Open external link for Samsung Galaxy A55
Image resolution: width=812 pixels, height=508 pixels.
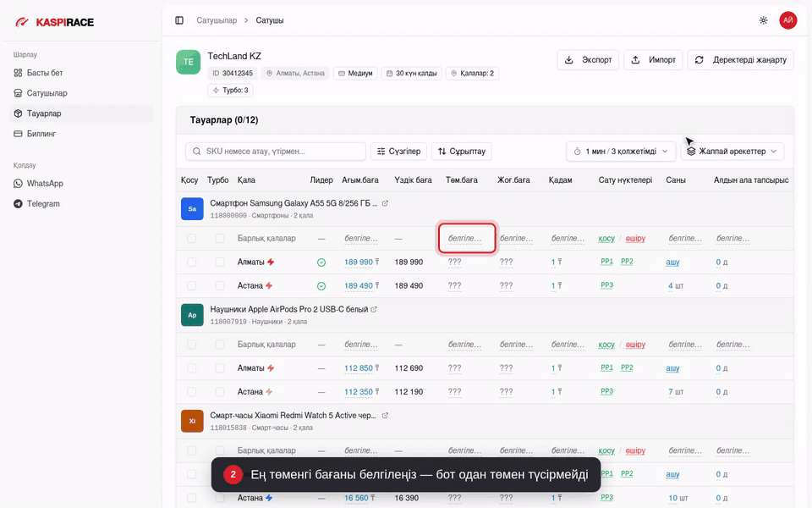coord(385,203)
